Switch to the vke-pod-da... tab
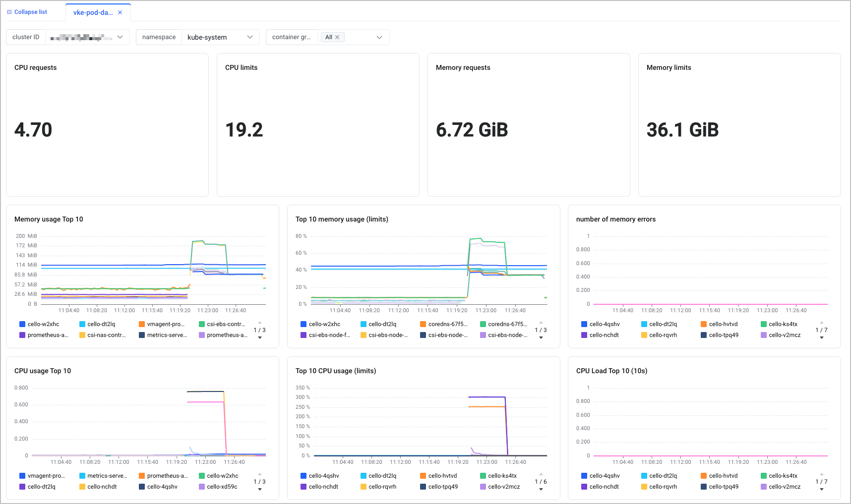This screenshot has width=851, height=504. (x=93, y=12)
